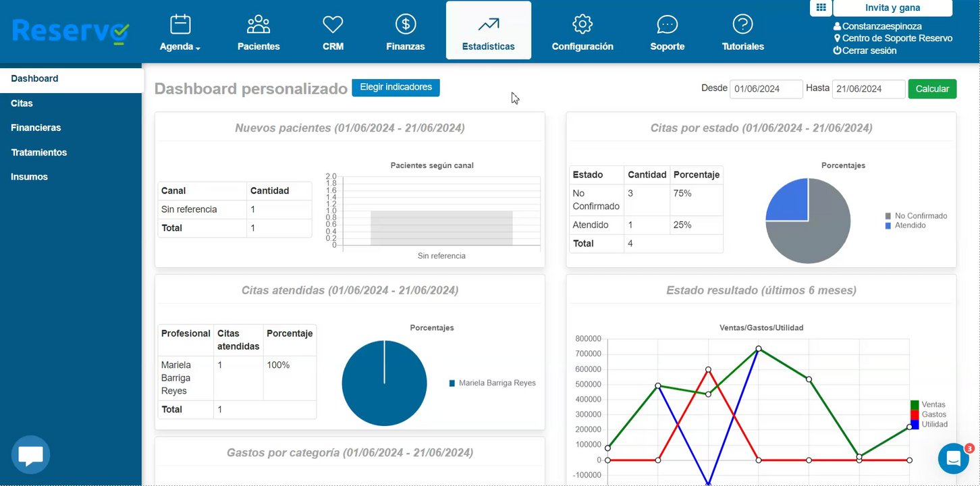This screenshot has width=980, height=486.
Task: Open the Configuración gear icon
Action: click(x=582, y=24)
